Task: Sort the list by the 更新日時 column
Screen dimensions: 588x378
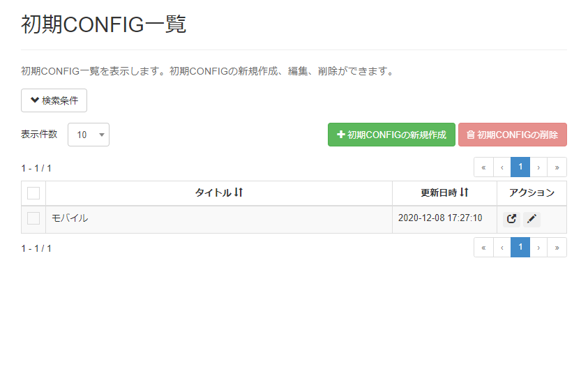Action: [x=444, y=192]
